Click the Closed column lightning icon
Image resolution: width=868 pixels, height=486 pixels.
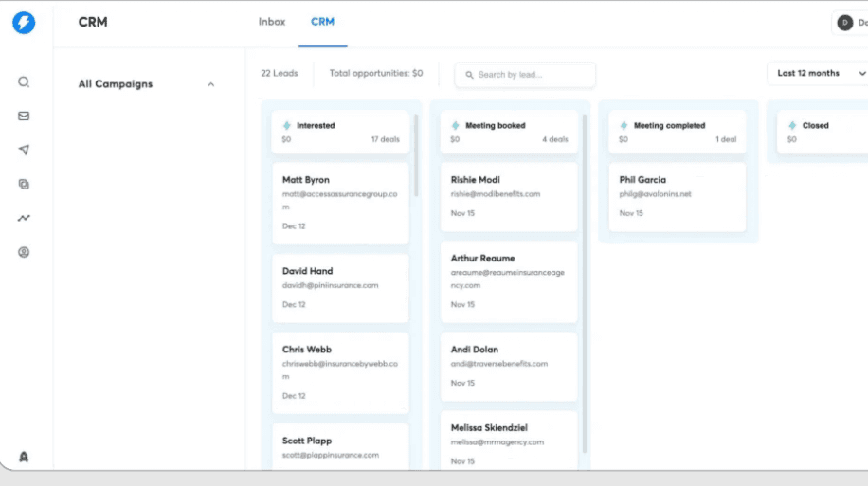click(792, 126)
